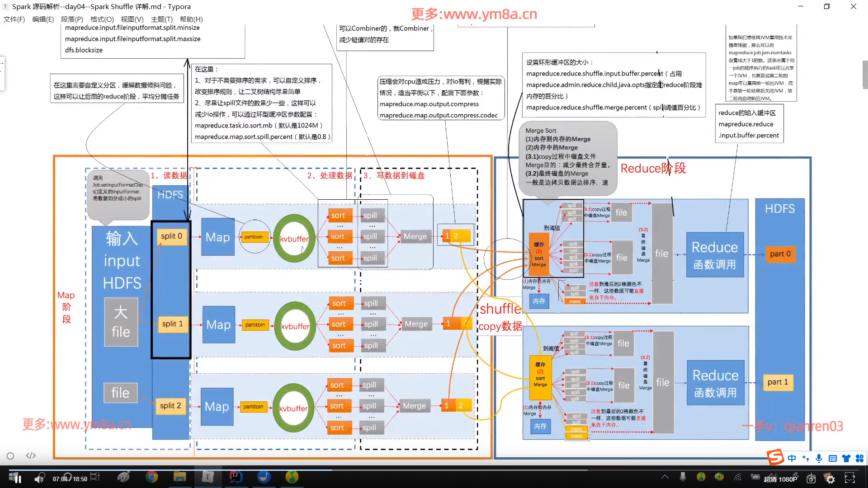Viewport: 868px width, 488px height.
Task: Pause the video playback
Action: click(18, 479)
